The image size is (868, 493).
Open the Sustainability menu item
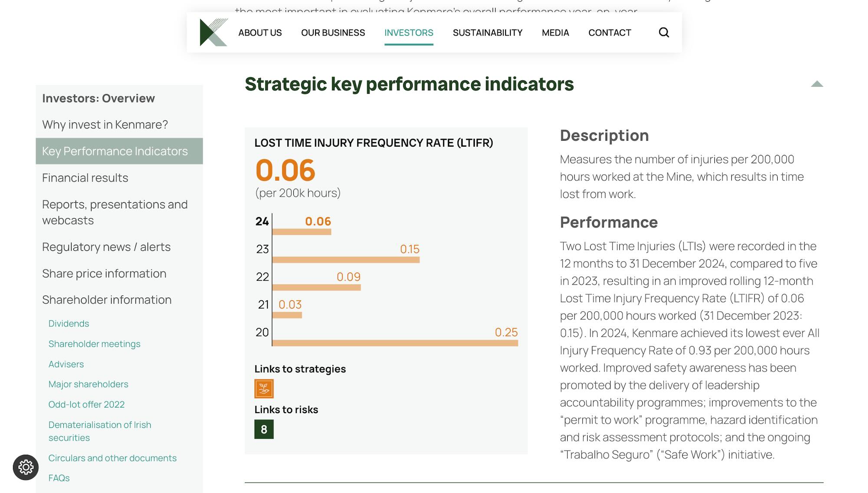(487, 33)
